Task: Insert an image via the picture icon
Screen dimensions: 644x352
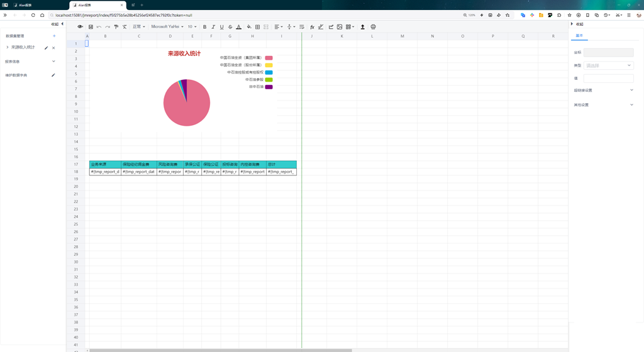Action: (340, 26)
